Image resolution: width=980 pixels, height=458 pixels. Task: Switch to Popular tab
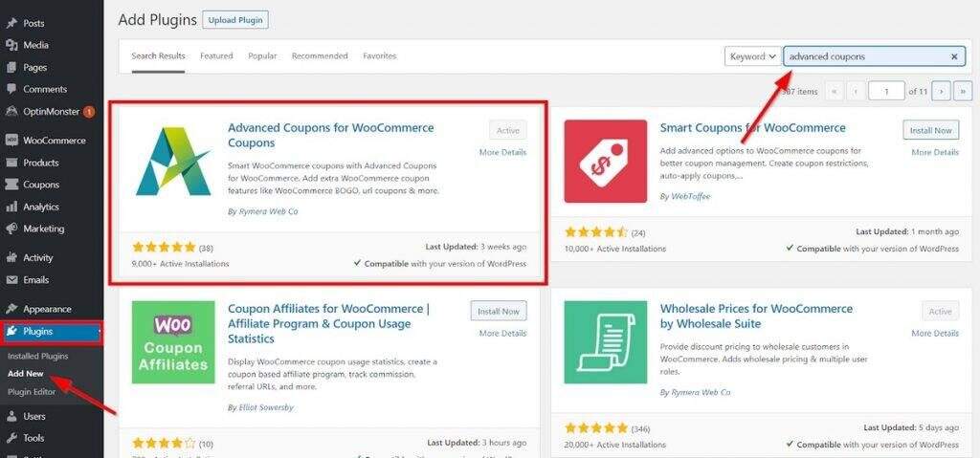click(262, 55)
